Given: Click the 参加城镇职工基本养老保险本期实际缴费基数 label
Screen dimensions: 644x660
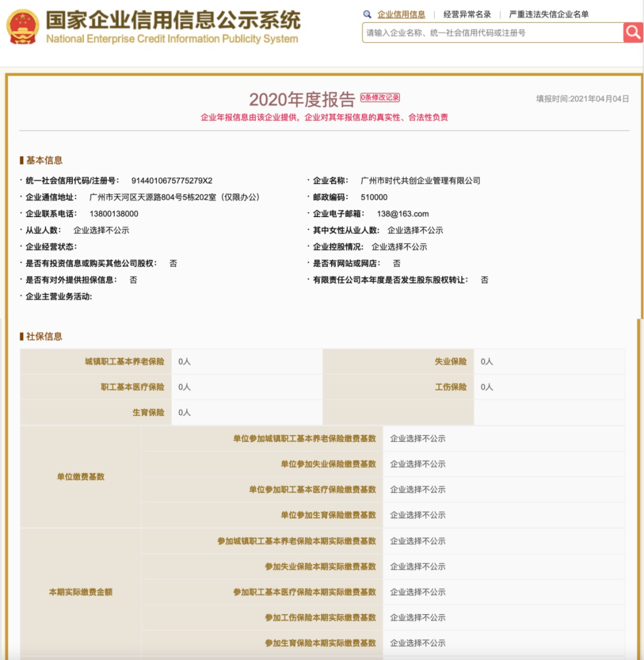Looking at the screenshot, I should click(x=296, y=541).
